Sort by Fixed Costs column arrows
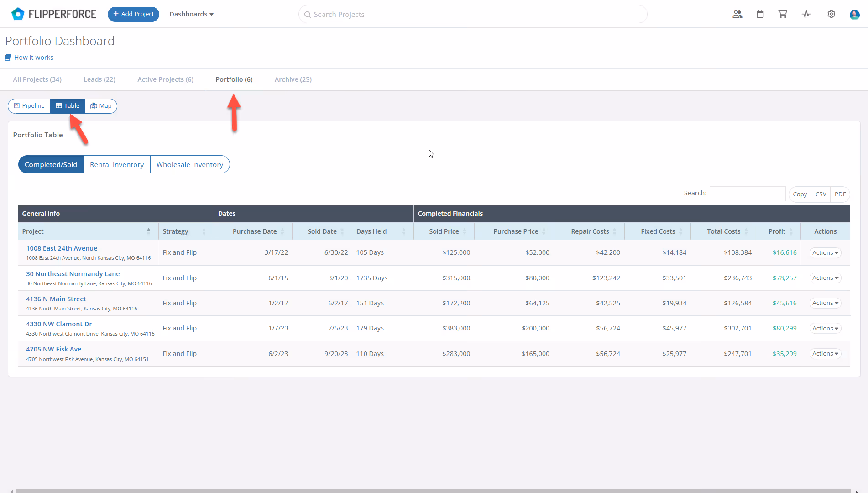 (x=681, y=231)
